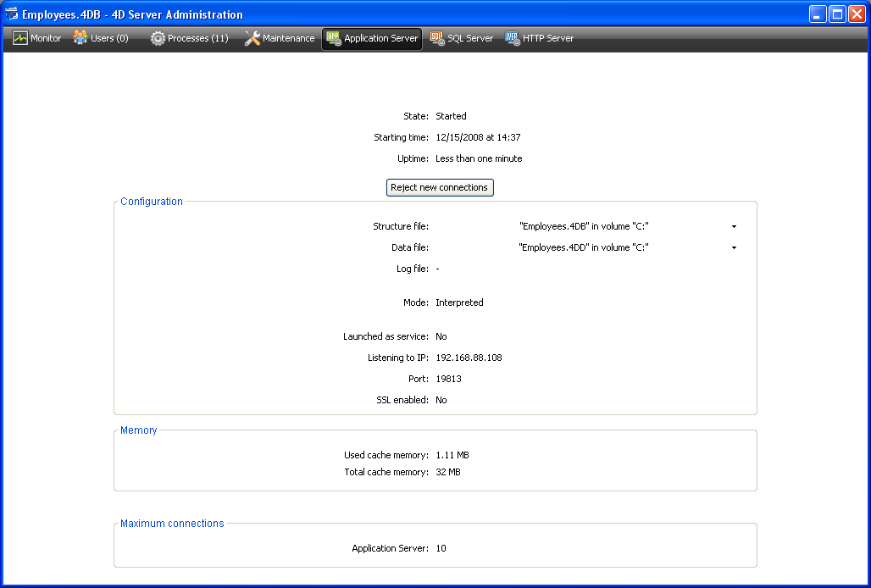Maximize the 4D Server Administration window

(x=836, y=14)
